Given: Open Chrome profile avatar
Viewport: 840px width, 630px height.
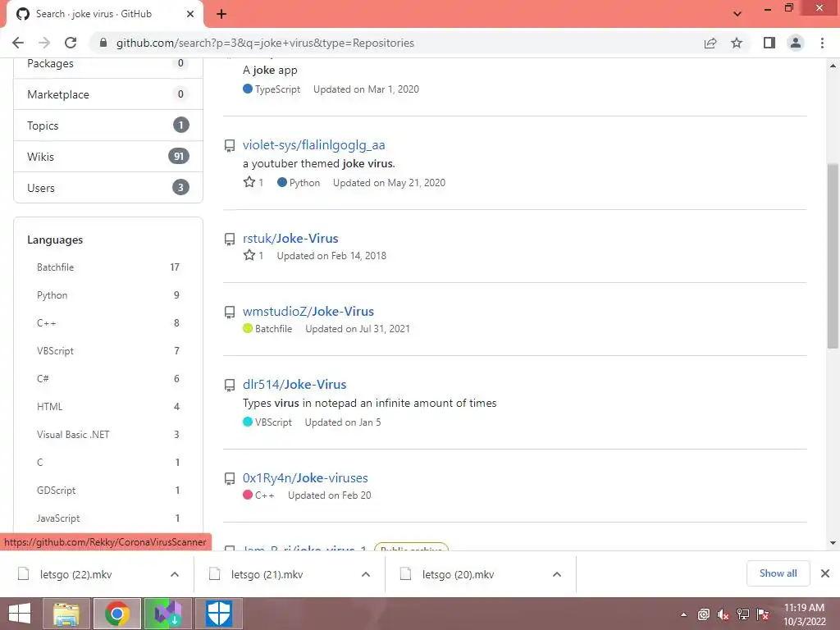Looking at the screenshot, I should click(796, 43).
